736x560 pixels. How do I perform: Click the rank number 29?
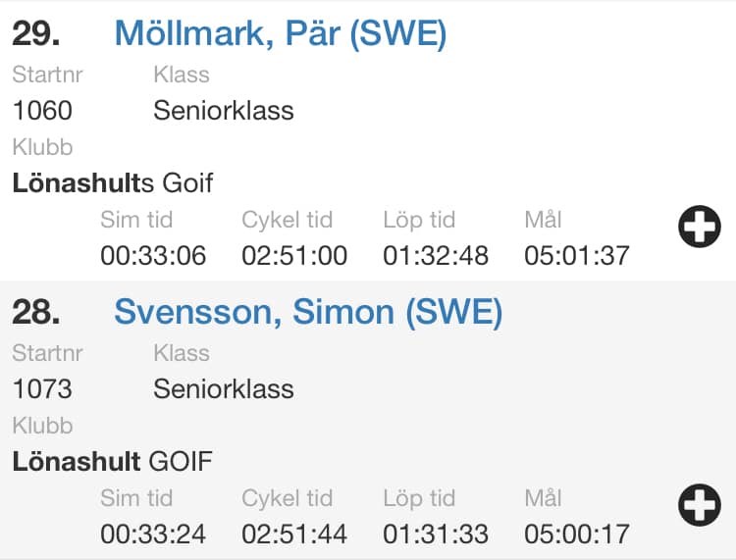(x=36, y=33)
